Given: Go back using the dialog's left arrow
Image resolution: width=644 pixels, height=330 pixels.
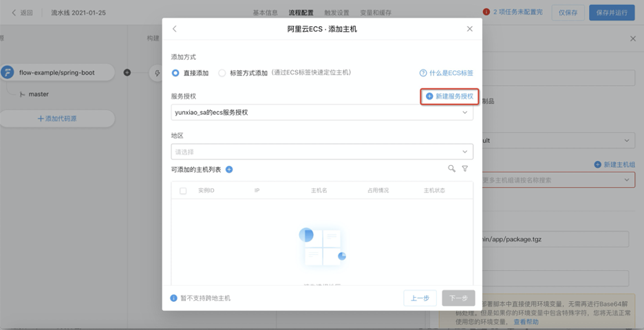Looking at the screenshot, I should [175, 29].
